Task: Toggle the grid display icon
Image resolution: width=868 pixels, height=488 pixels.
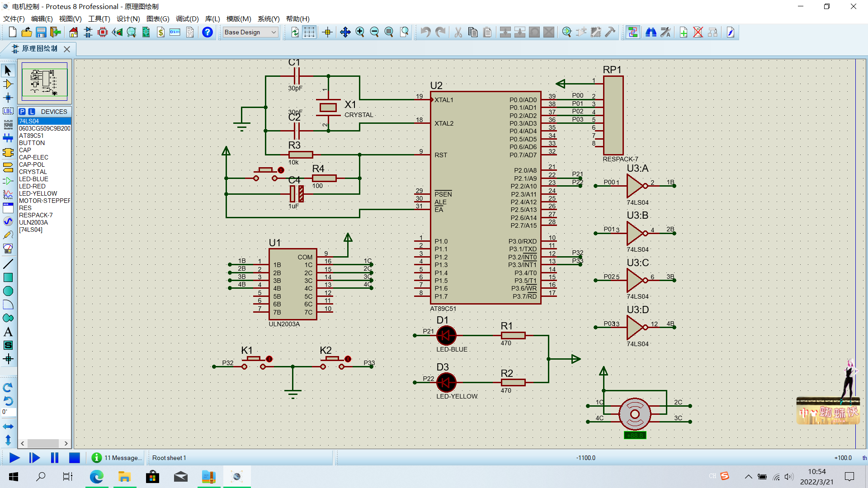Action: [x=309, y=32]
